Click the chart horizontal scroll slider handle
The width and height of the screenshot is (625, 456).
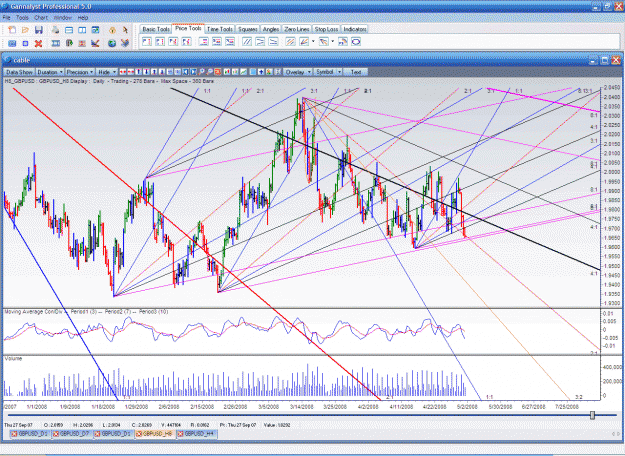[592, 415]
